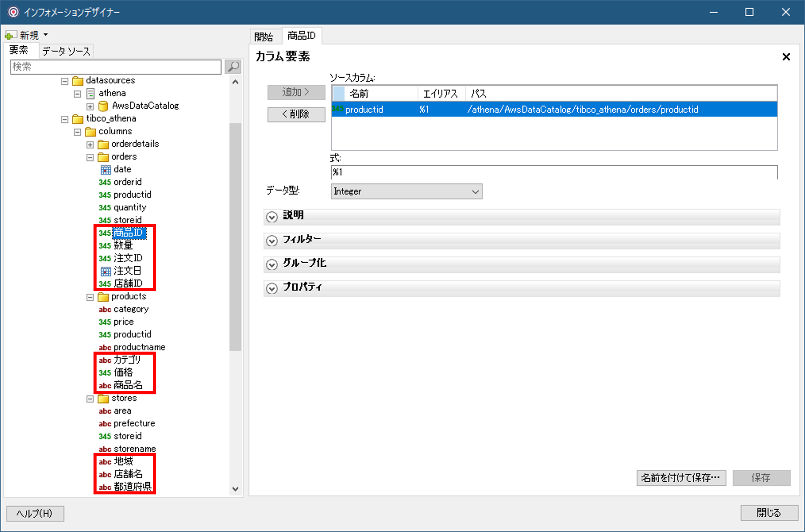This screenshot has height=532, width=805.
Task: Click the 保存 button
Action: click(x=761, y=478)
